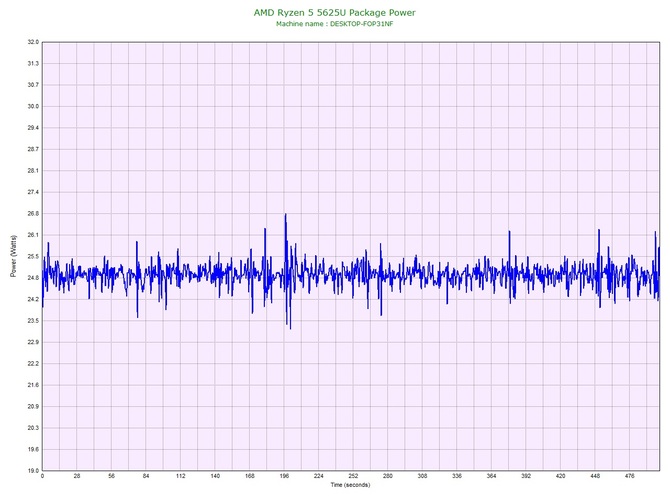Click the y-axis value '20.9'
The width and height of the screenshot is (670, 502).
pyautogui.click(x=33, y=406)
